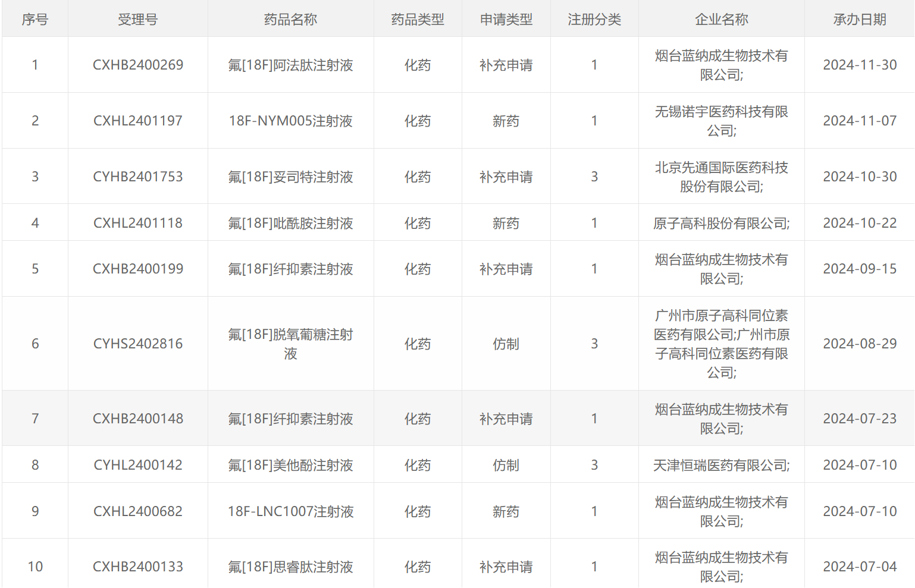Click the 注册分类 column header
Image resolution: width=915 pixels, height=588 pixels.
coord(594,20)
